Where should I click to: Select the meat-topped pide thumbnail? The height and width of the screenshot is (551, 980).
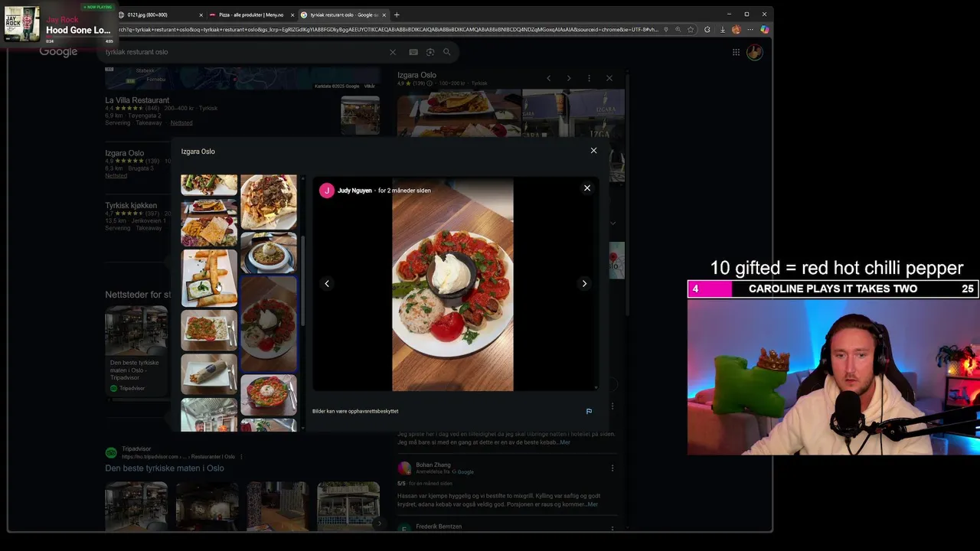click(269, 202)
